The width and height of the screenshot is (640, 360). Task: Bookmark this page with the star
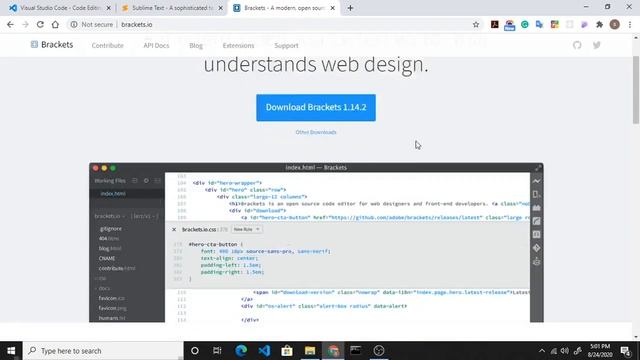[476, 24]
